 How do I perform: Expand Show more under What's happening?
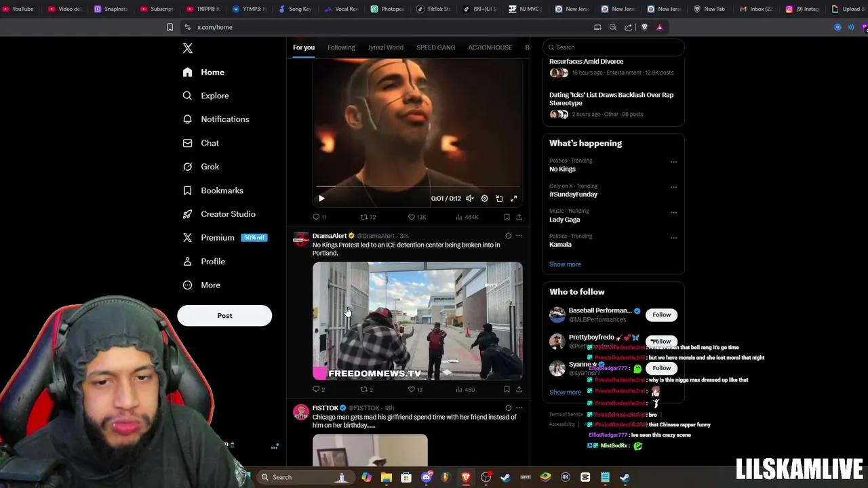coord(565,264)
